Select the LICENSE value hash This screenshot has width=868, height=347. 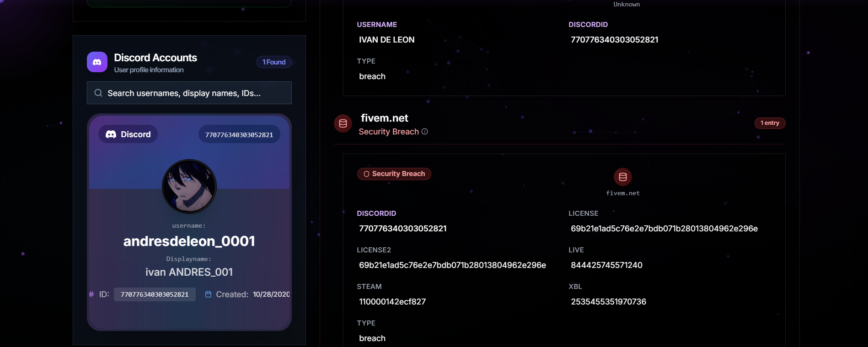(x=664, y=229)
